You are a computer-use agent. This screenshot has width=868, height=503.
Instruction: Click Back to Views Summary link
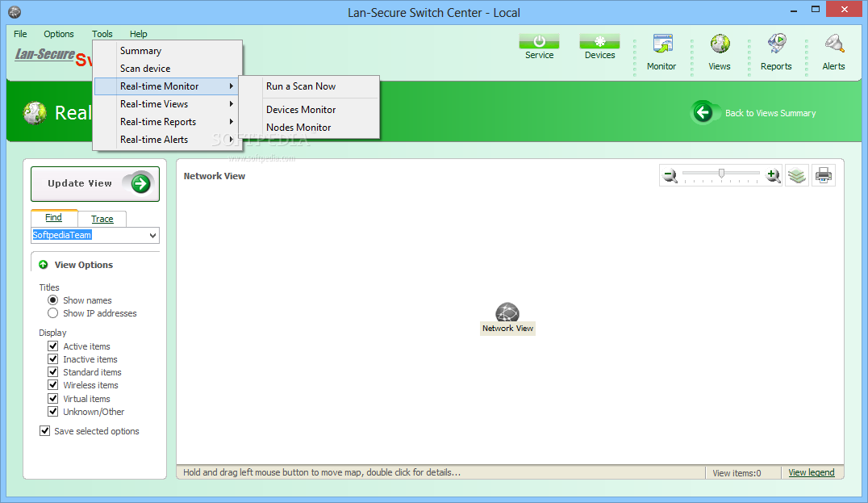pyautogui.click(x=770, y=113)
